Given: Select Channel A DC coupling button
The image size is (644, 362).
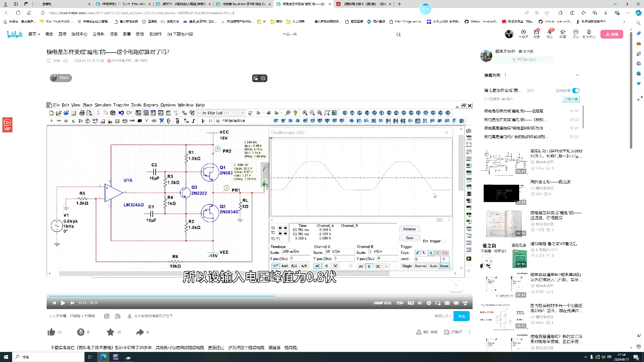Looking at the screenshot, I should coord(336,266).
